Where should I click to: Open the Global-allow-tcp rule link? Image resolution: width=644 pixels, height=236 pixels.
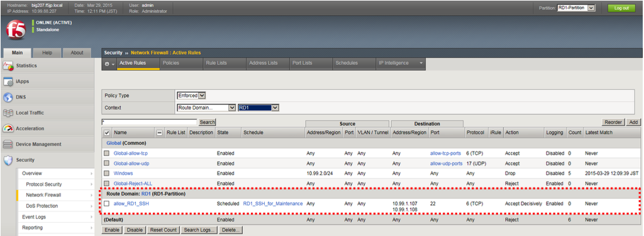point(130,154)
